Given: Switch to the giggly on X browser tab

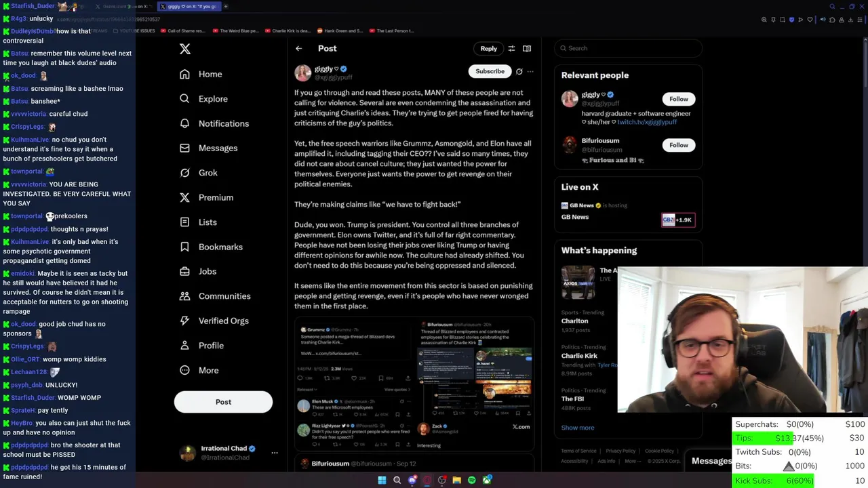Looking at the screenshot, I should pyautogui.click(x=189, y=7).
